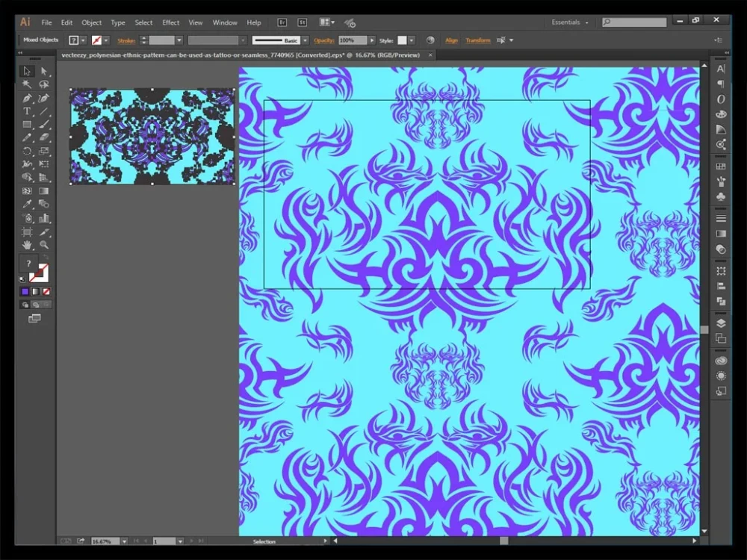
Task: Switch to Gradient fill mode button
Action: click(36, 291)
